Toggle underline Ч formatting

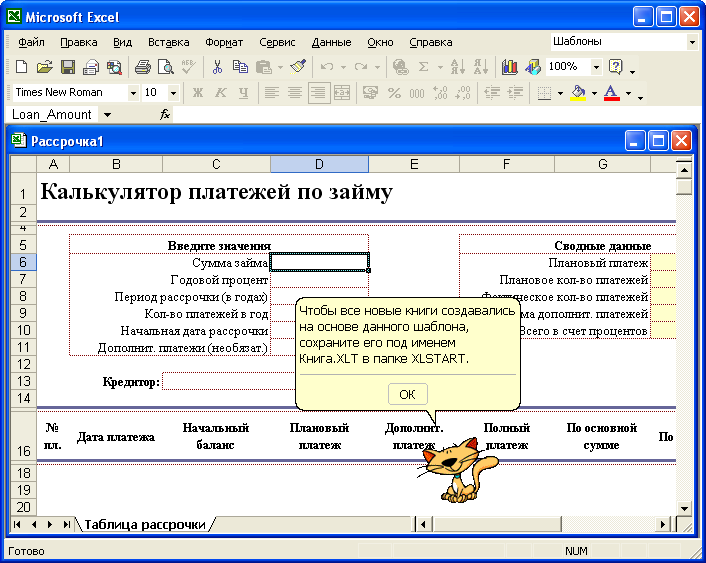click(x=244, y=93)
